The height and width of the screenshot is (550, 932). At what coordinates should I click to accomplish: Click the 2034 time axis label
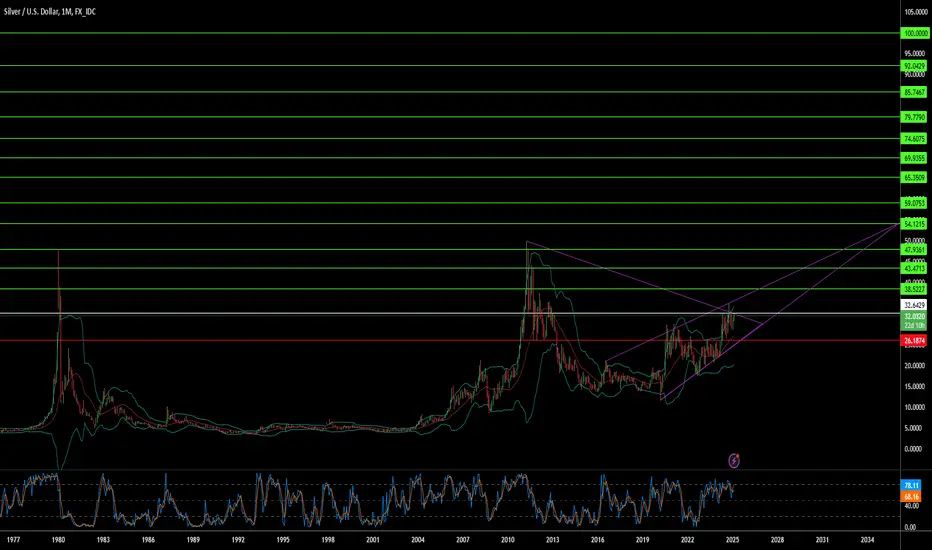point(867,540)
